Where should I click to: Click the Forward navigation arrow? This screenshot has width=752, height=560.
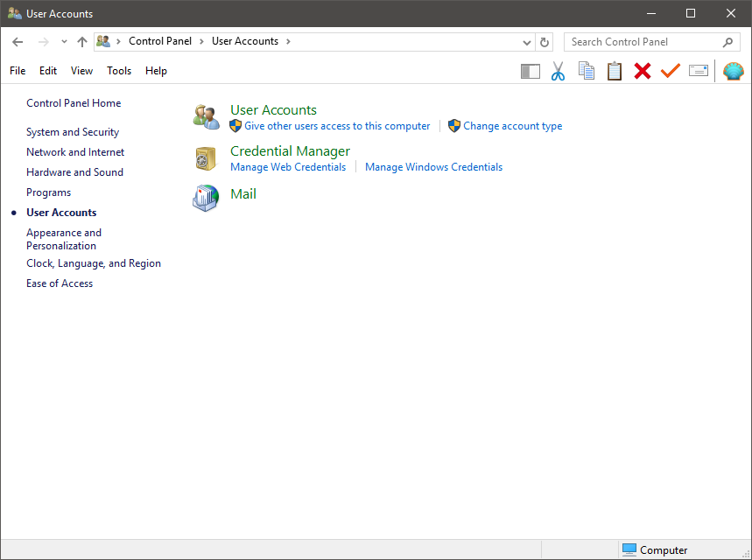(x=43, y=42)
